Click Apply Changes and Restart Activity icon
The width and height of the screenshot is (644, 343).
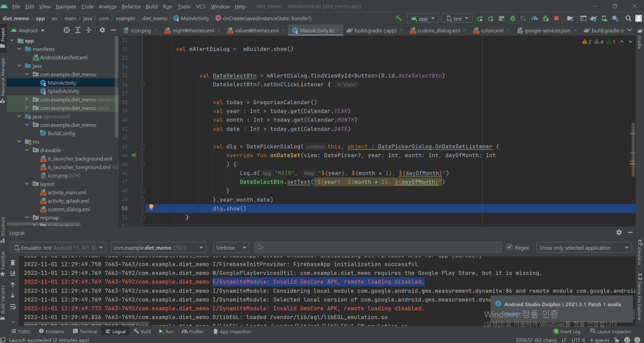click(491, 19)
